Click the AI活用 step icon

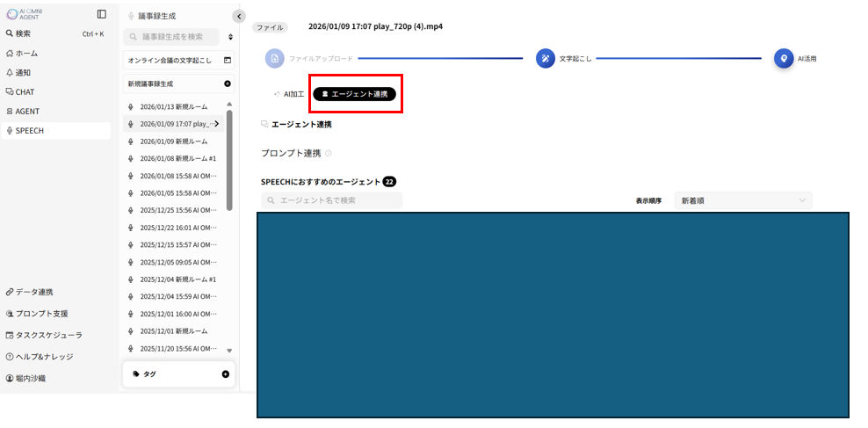tap(783, 58)
